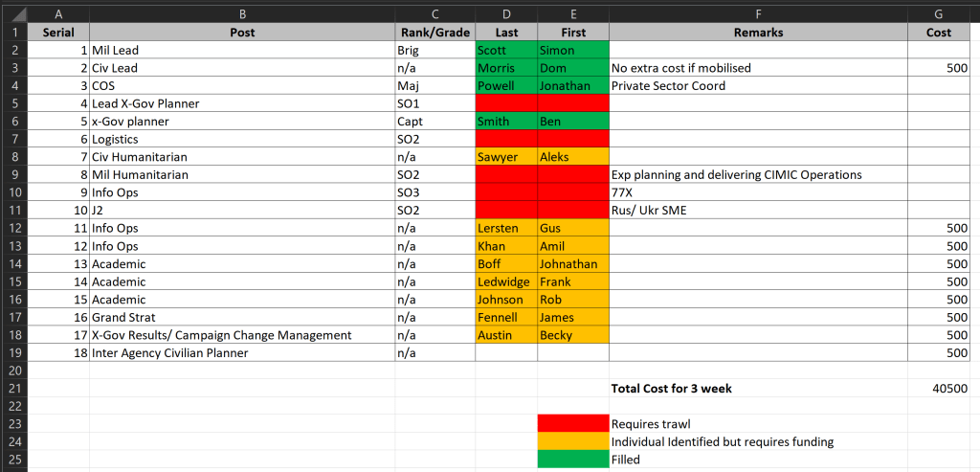Select the 'COS' cell

pos(242,85)
